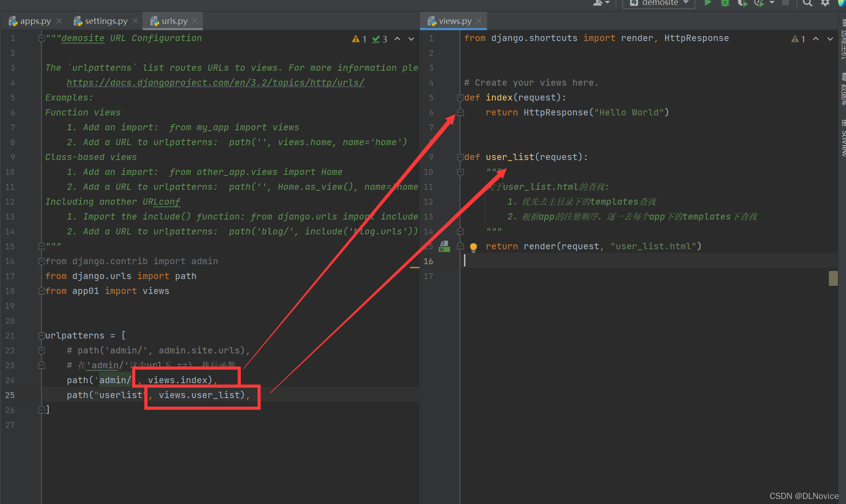The image size is (846, 504).
Task: Click the 'Including another URLconf' docstring line
Action: click(x=113, y=202)
